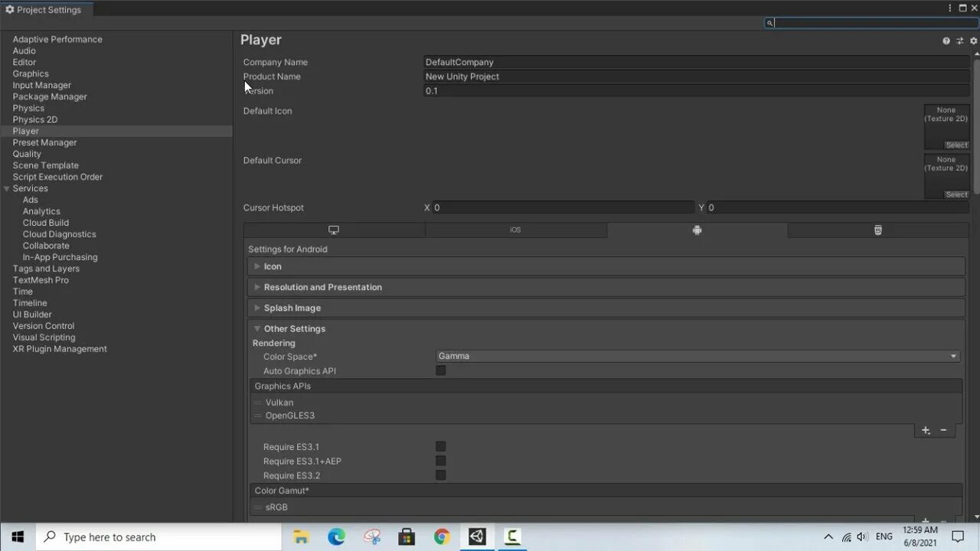
Task: Check the Require ES3.2 option
Action: pyautogui.click(x=441, y=475)
